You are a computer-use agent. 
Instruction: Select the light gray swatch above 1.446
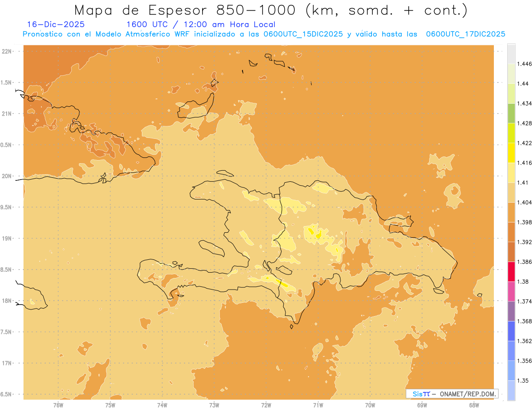[511, 54]
